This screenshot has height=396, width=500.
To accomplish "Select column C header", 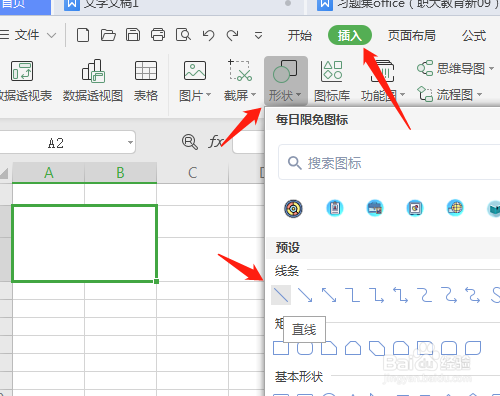I will pyautogui.click(x=192, y=173).
